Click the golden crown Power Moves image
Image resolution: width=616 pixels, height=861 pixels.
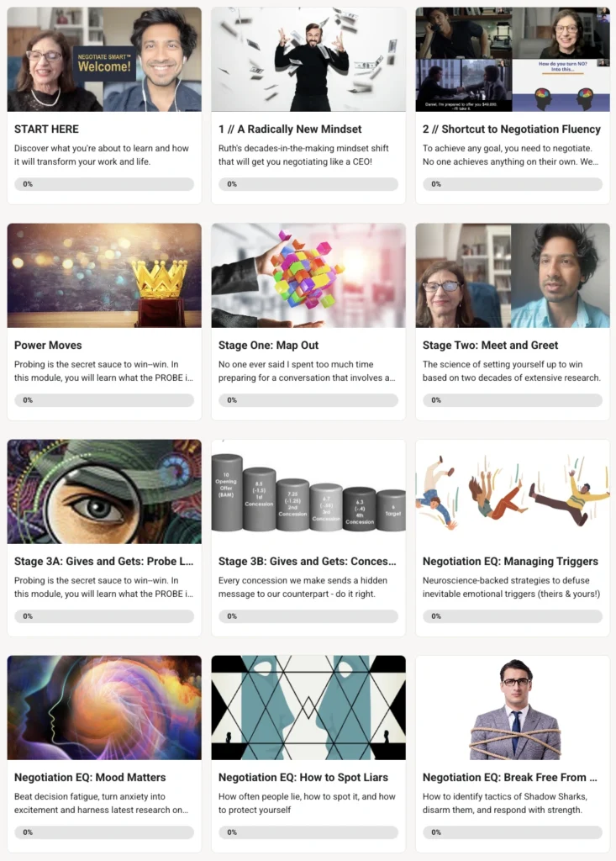pyautogui.click(x=104, y=276)
